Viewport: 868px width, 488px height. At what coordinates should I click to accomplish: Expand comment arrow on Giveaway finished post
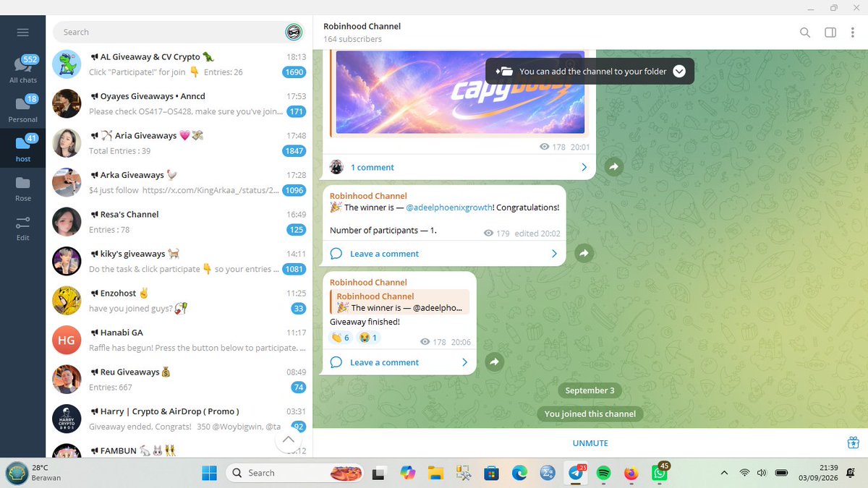465,362
